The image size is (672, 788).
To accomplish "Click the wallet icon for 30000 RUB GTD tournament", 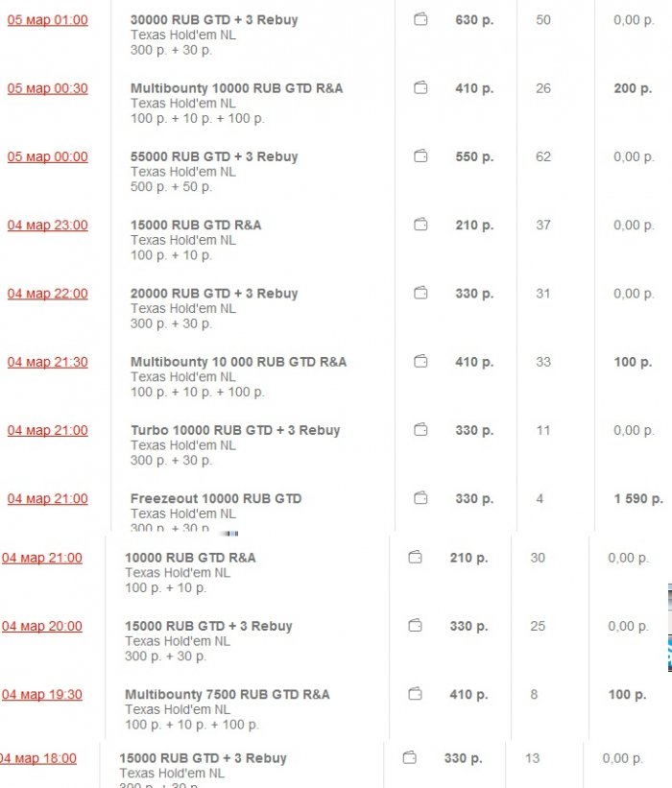I will coord(420,20).
